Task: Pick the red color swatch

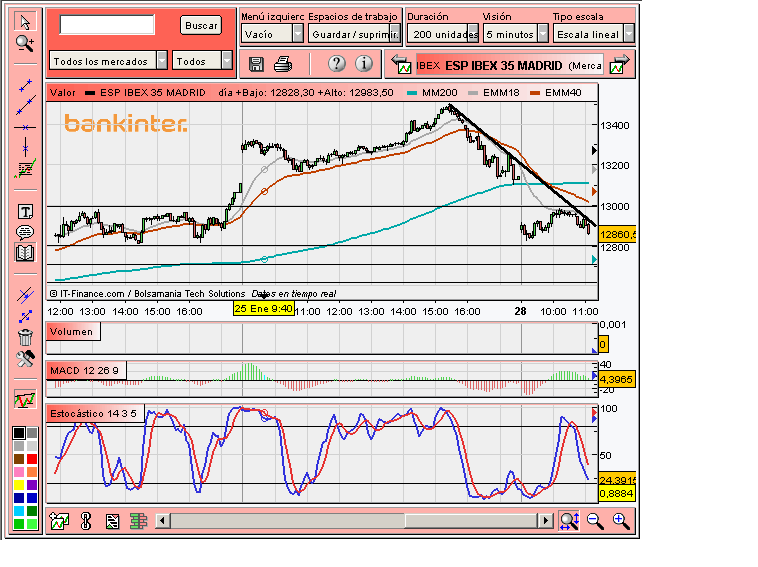Action: (32, 458)
